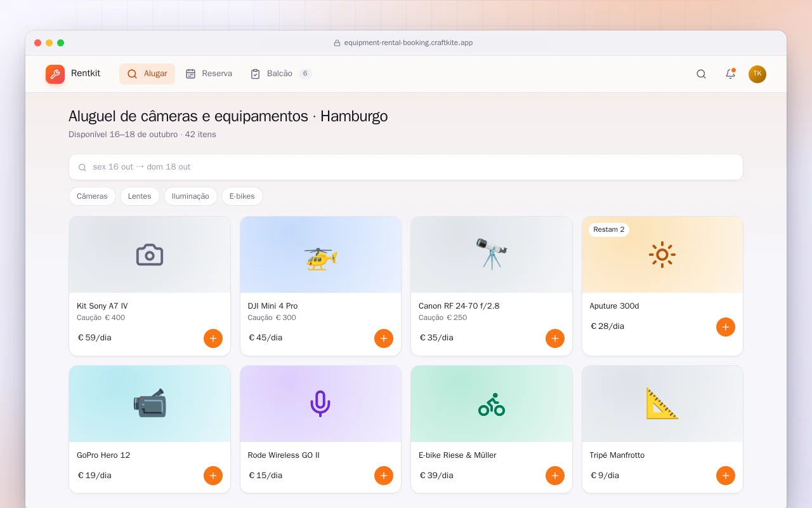
Task: Add Canon RF 24-70 f/2.8 to booking
Action: click(555, 338)
